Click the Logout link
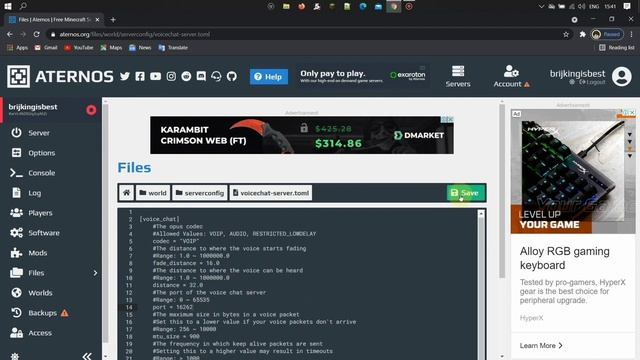 point(592,82)
